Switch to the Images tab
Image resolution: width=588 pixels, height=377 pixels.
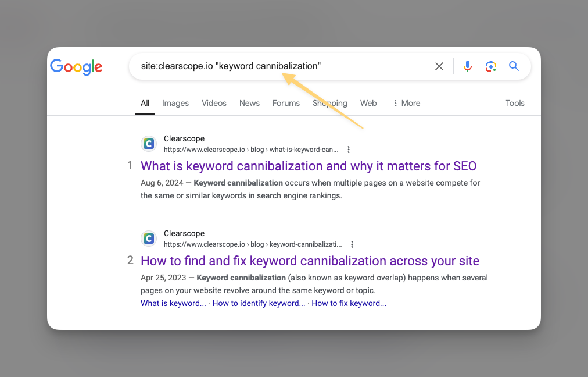pyautogui.click(x=175, y=103)
